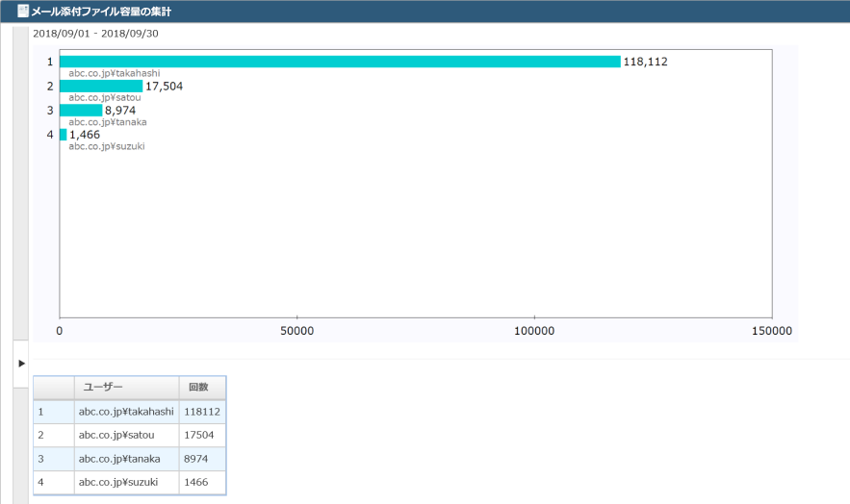Click the 150000 axis label

pos(771,331)
